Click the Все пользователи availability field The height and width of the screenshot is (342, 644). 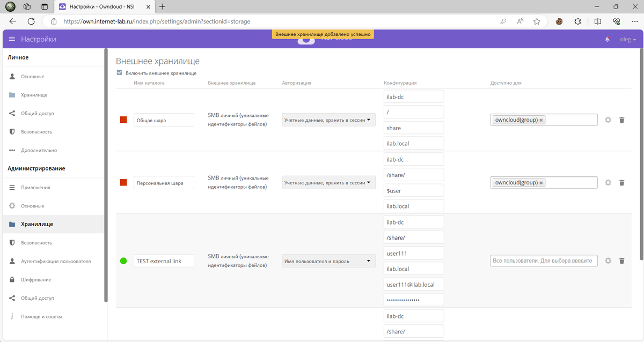click(544, 261)
